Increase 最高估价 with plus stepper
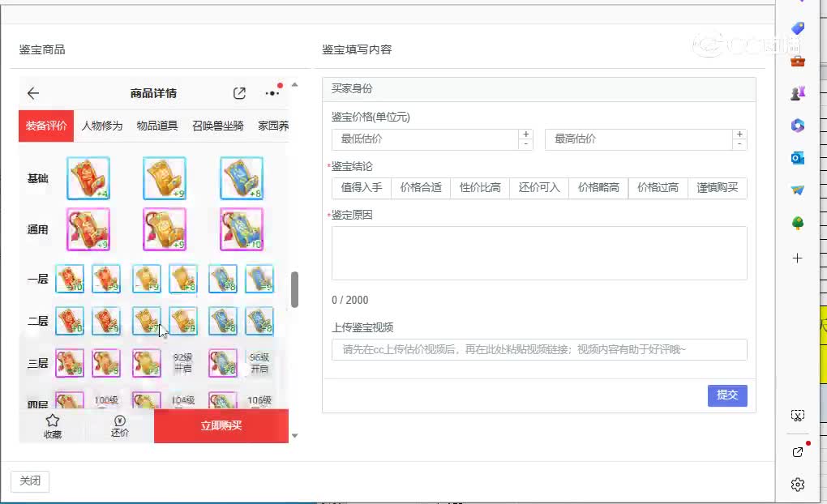The image size is (827, 504). pyautogui.click(x=739, y=135)
